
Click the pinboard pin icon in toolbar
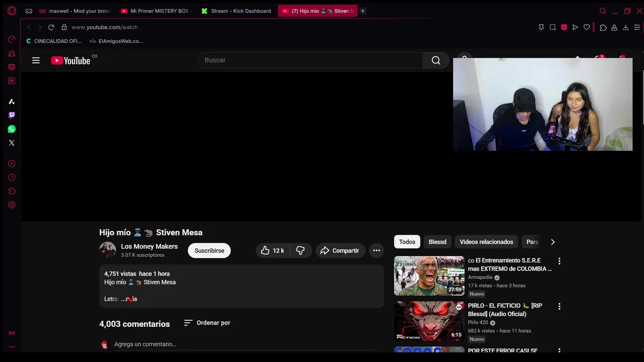[541, 27]
